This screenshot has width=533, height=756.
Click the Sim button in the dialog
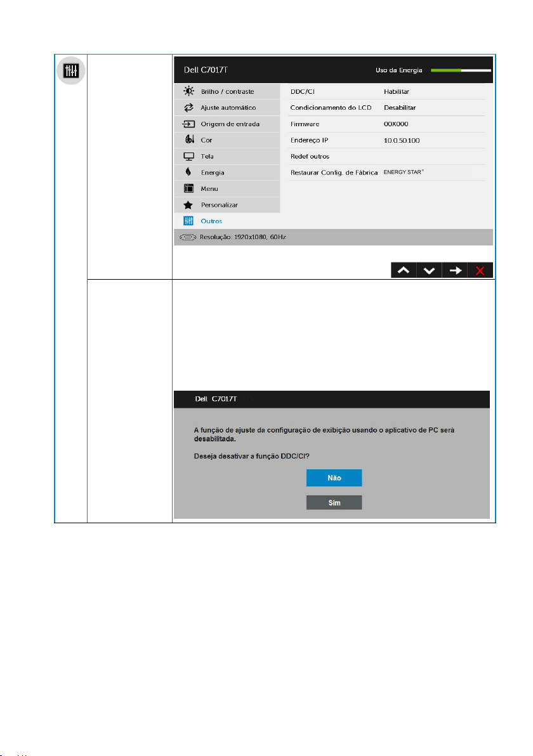[x=334, y=502]
